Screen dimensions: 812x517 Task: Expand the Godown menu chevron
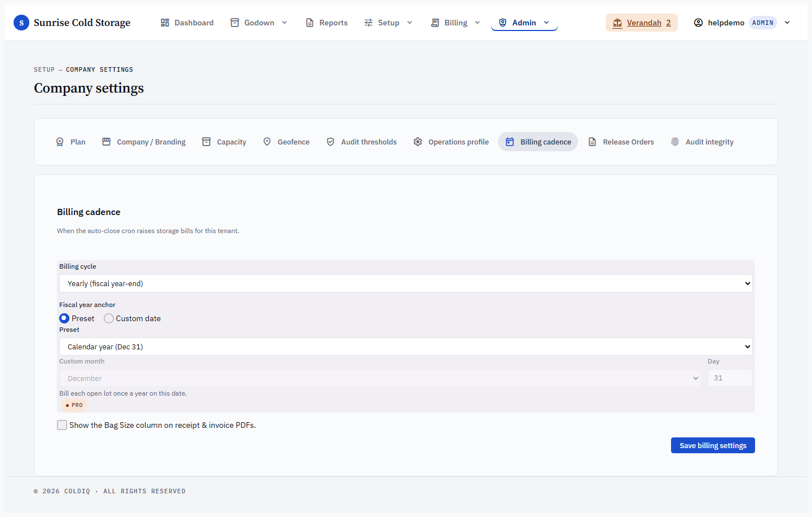(x=284, y=23)
